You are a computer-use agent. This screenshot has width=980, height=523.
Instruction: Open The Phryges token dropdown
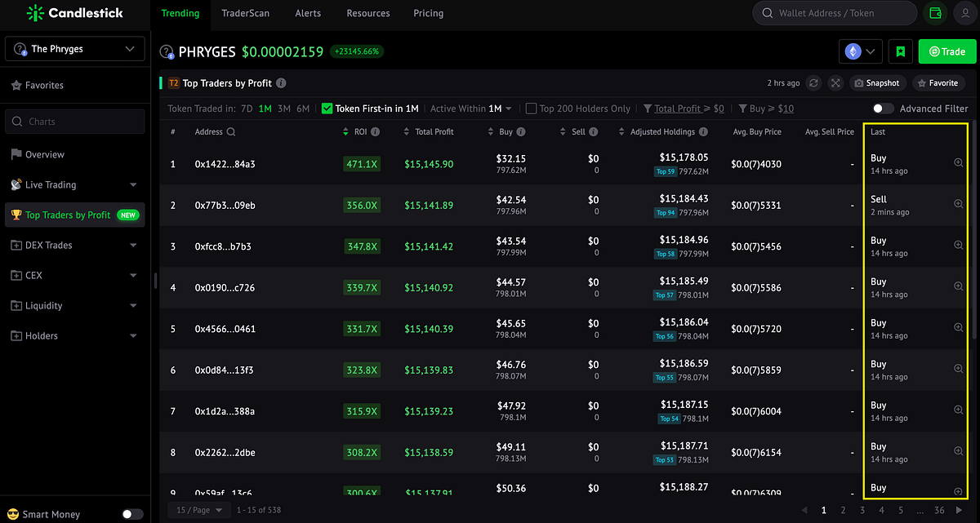(x=74, y=49)
